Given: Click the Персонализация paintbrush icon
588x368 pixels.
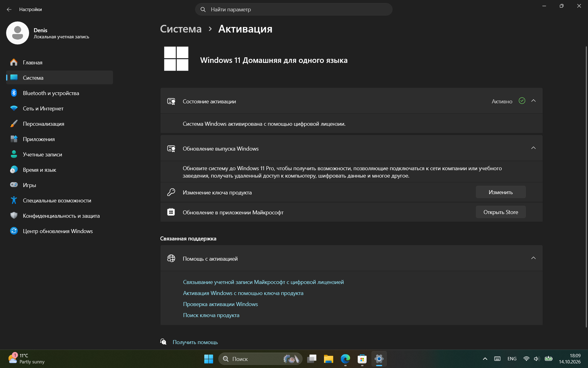Looking at the screenshot, I should (x=14, y=124).
